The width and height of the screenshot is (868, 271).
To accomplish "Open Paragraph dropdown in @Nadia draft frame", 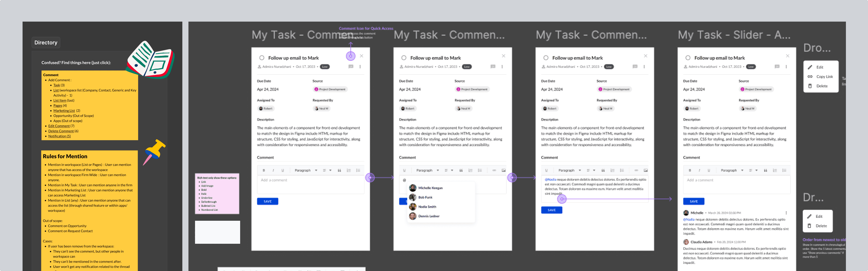I will tap(570, 170).
